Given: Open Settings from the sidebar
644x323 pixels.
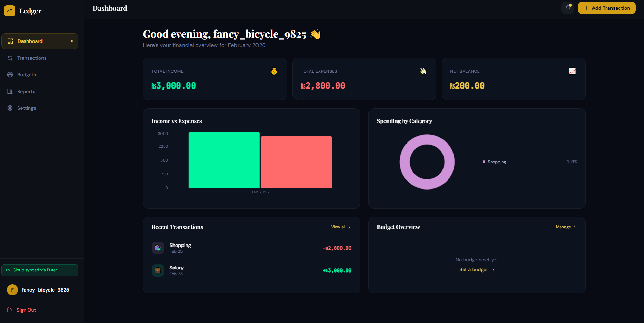Looking at the screenshot, I should pos(40,108).
